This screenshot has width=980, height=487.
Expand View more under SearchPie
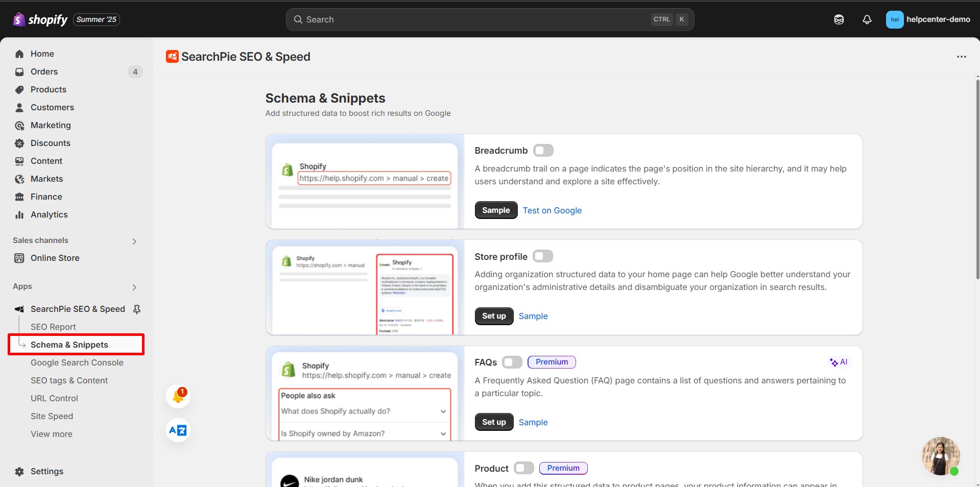pos(51,434)
